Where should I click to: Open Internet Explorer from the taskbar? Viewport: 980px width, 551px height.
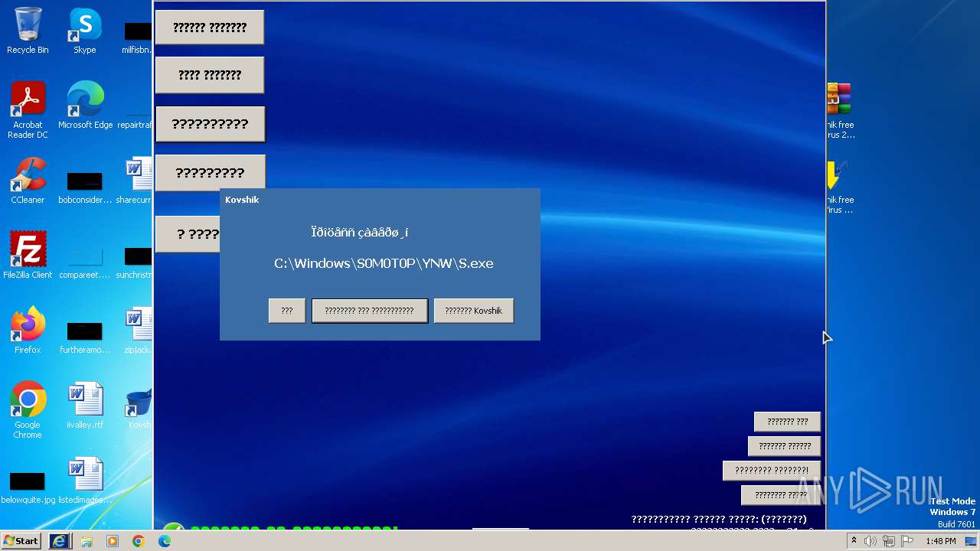click(x=60, y=541)
